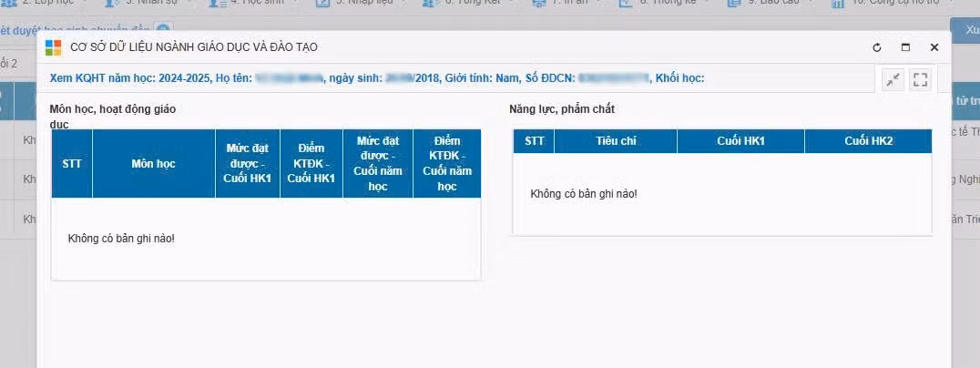Click the STT column header in subjects table
980x368 pixels.
pos(72,164)
